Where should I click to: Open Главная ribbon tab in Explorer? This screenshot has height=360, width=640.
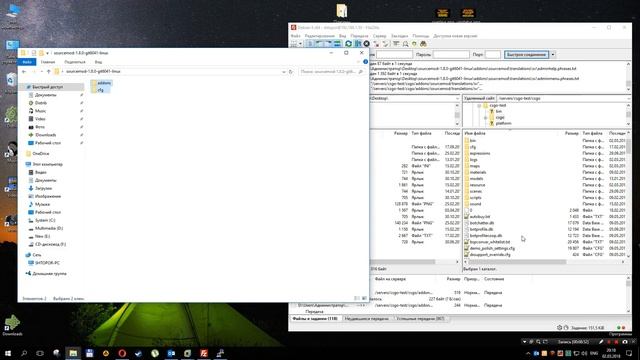tap(48, 62)
